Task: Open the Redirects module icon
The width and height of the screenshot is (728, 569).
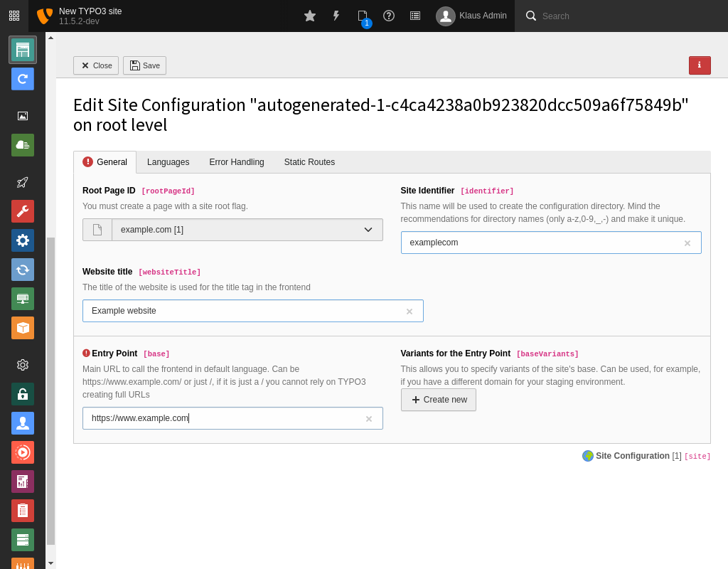Action: (23, 79)
